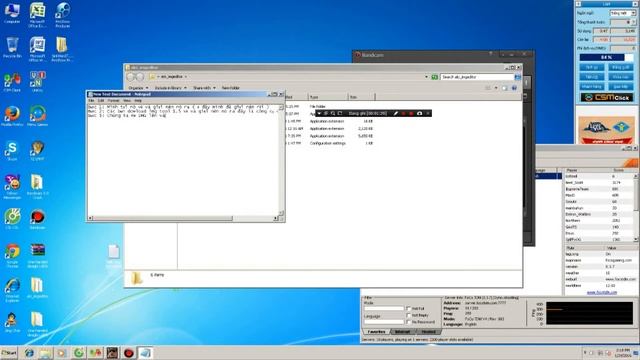Click the 84% progress bar in CSM panel
640x360 pixels.
coord(607,58)
